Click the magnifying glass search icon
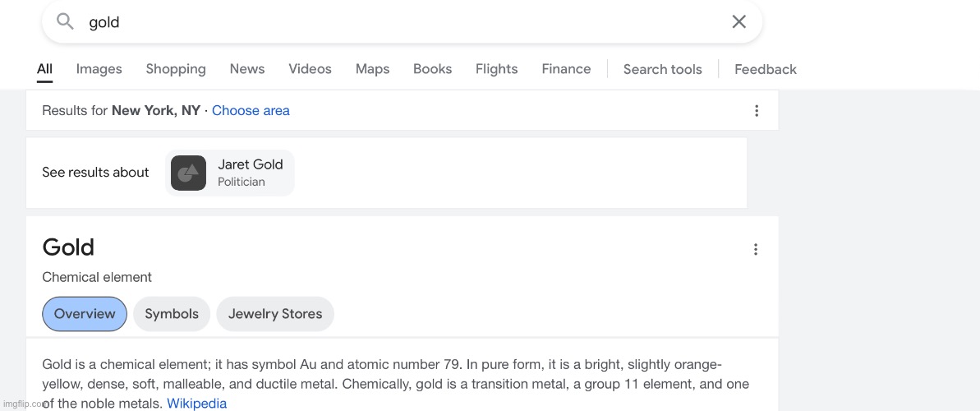This screenshot has height=411, width=980. [x=65, y=22]
